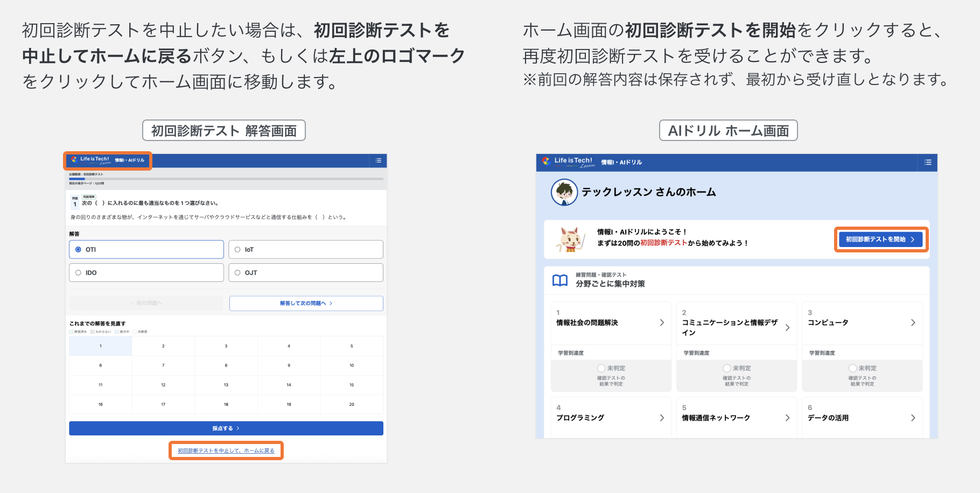Image resolution: width=980 pixels, height=493 pixels.
Task: Click the 未判定 indicator under 情報社会の問題解決
Action: 611,368
